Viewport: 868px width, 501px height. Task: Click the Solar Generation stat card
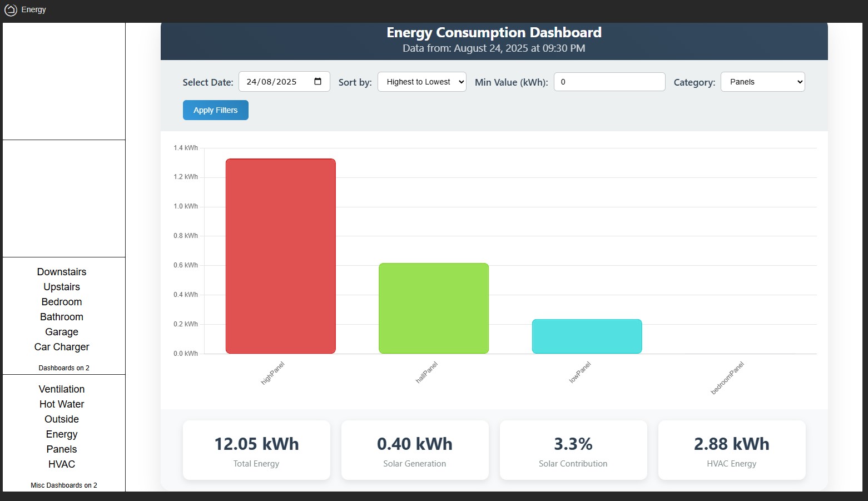(415, 450)
